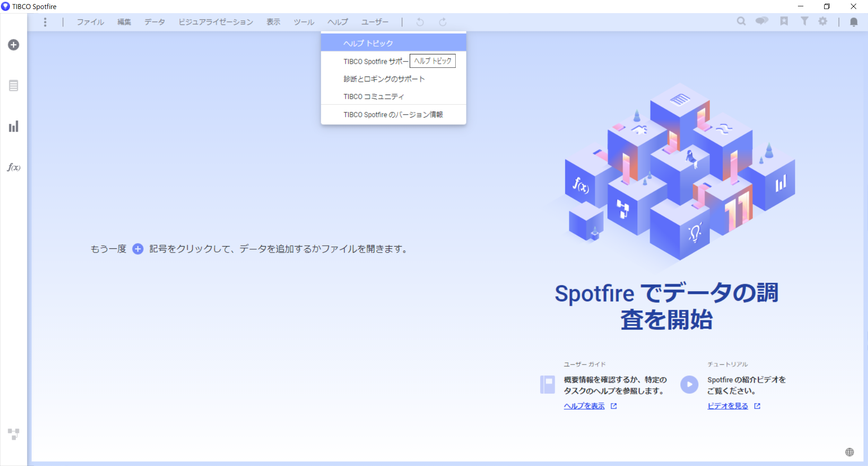Click the ヘルプを表示 link
The height and width of the screenshot is (466, 868).
[x=584, y=406]
